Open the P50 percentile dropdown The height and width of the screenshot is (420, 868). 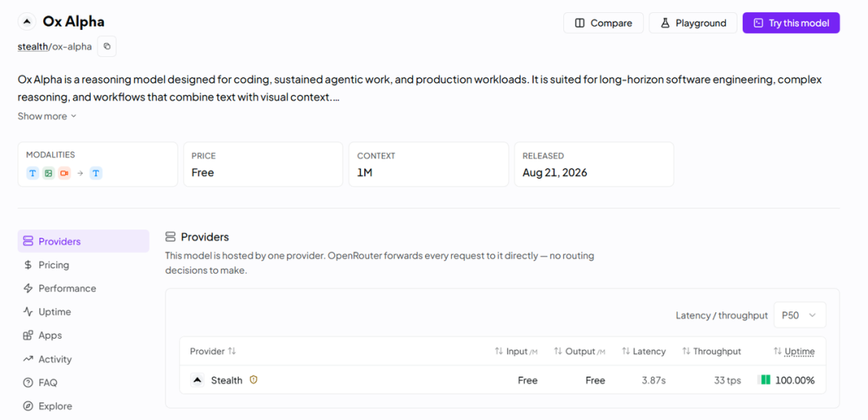coord(800,315)
